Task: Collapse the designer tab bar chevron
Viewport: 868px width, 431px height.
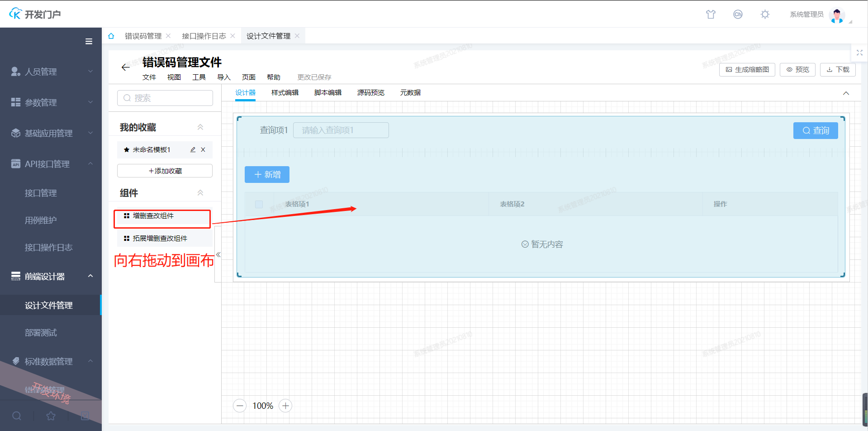Action: (x=846, y=93)
